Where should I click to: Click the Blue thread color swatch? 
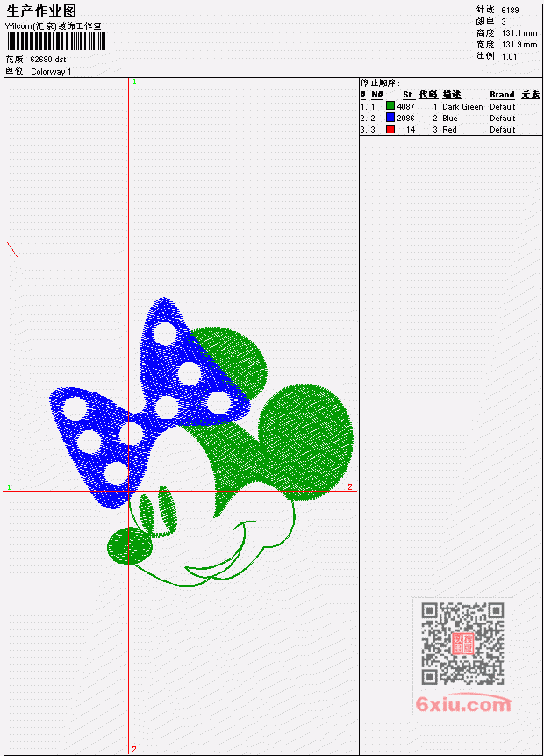click(x=390, y=118)
